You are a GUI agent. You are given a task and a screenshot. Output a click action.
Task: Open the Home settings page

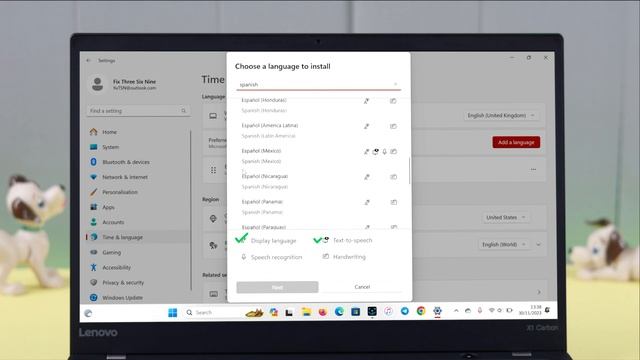138,132
